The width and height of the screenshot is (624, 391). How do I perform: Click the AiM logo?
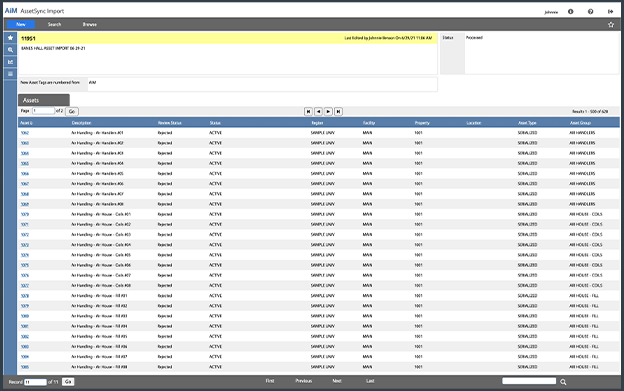(x=11, y=11)
